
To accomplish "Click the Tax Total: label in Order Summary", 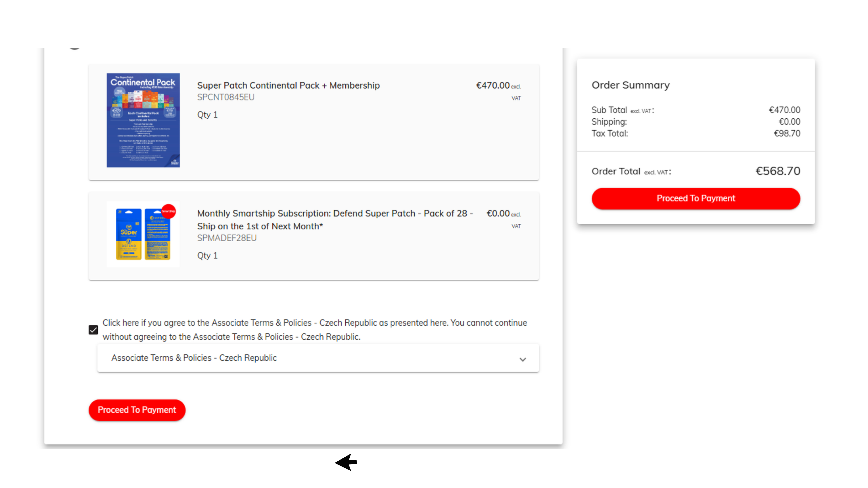I will point(610,134).
